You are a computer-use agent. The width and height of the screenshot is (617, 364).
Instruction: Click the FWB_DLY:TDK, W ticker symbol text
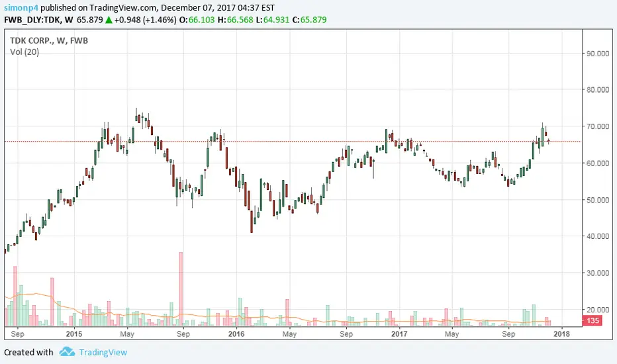(38, 20)
